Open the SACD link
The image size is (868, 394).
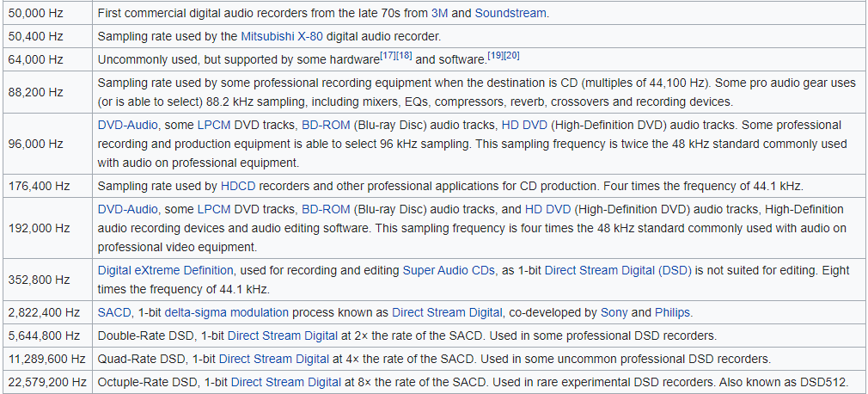coord(114,312)
